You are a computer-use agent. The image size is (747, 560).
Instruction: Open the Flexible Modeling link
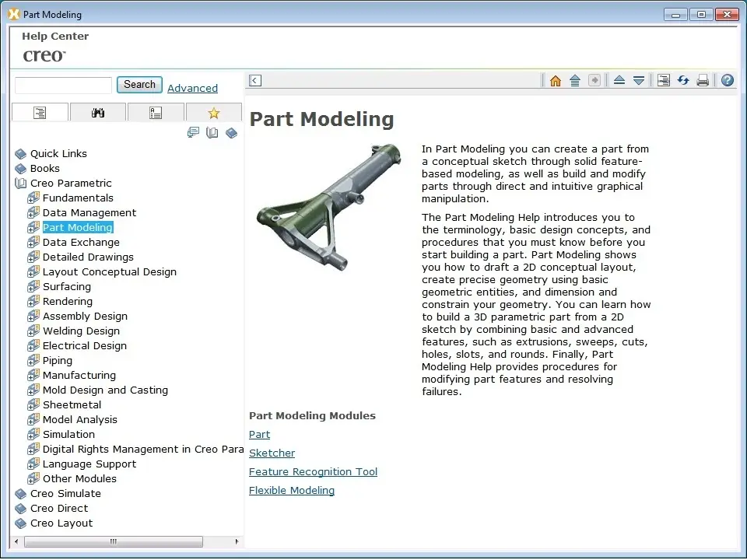click(x=292, y=490)
